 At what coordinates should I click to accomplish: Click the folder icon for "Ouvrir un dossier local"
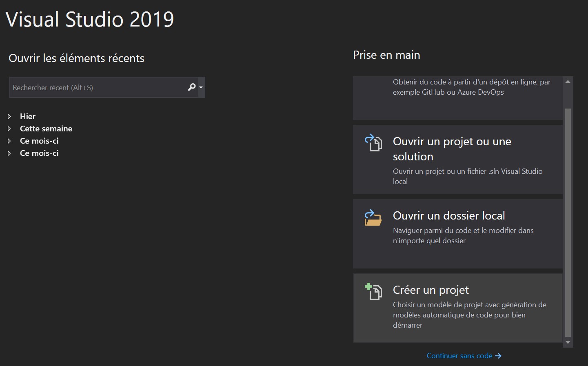[x=373, y=218]
